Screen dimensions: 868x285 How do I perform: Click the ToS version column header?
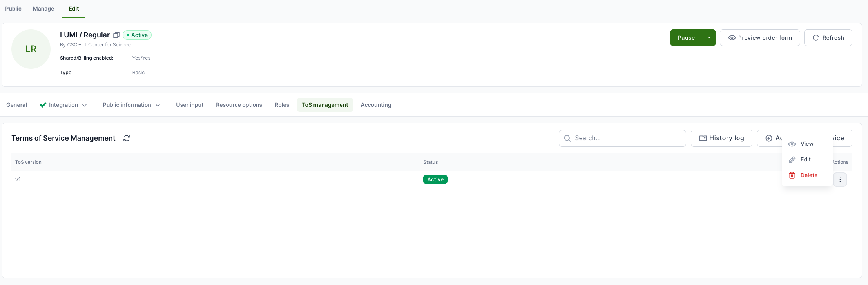click(x=28, y=162)
